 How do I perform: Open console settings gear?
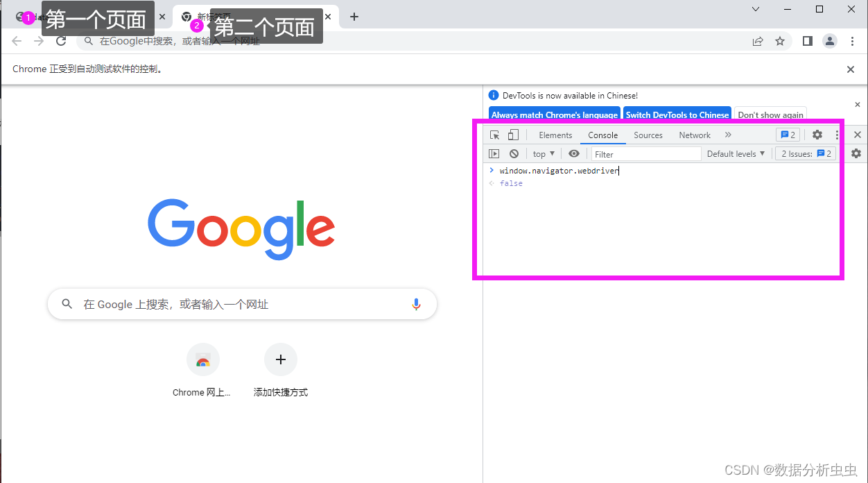856,153
